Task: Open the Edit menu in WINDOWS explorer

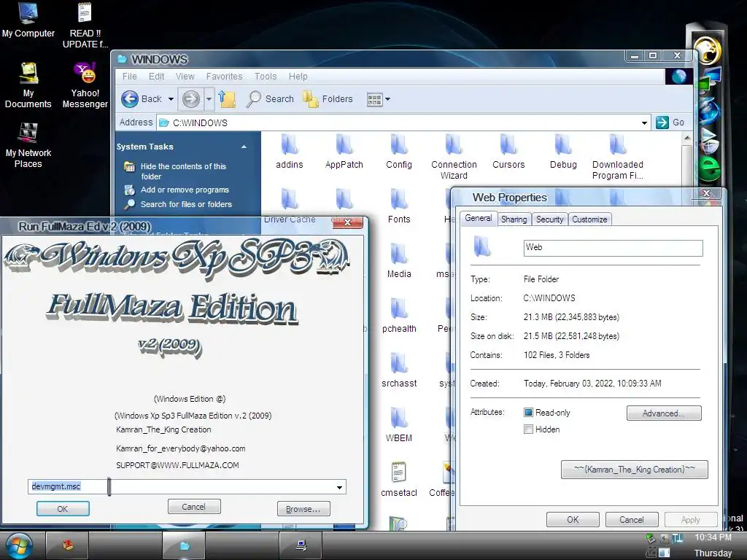Action: coord(156,76)
